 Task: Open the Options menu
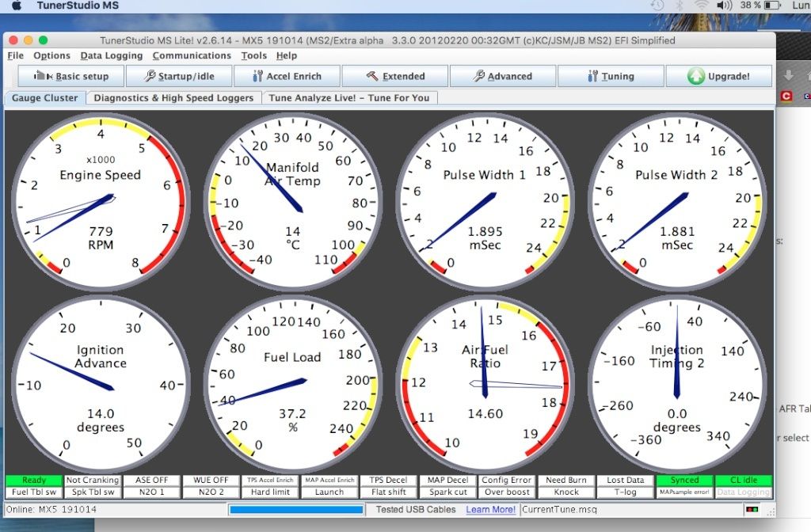[x=51, y=55]
